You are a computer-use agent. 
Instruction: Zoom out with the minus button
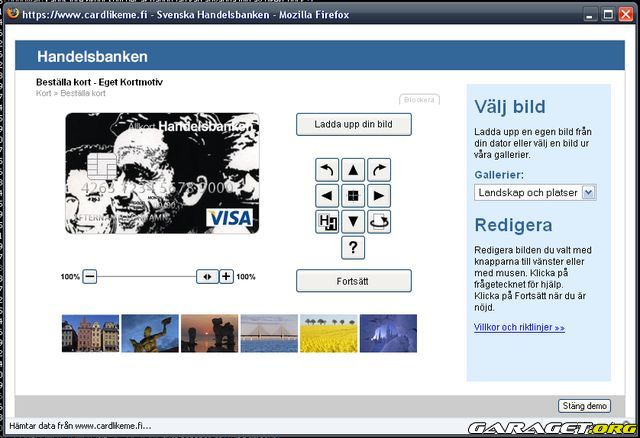click(90, 276)
